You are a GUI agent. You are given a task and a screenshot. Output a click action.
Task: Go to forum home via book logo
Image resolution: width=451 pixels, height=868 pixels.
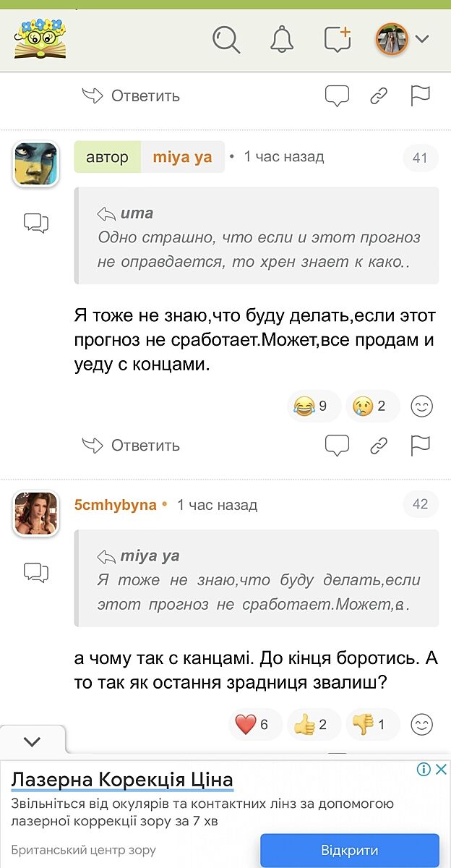(40, 40)
